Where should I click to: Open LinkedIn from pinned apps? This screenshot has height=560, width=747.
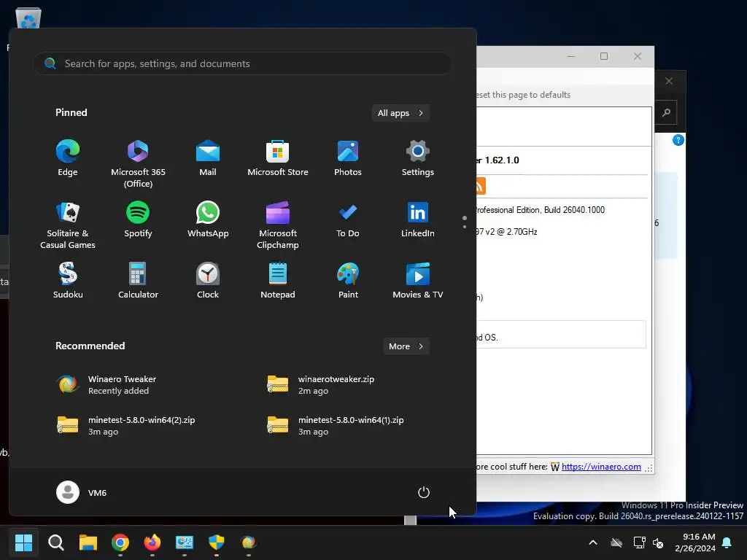pyautogui.click(x=418, y=220)
